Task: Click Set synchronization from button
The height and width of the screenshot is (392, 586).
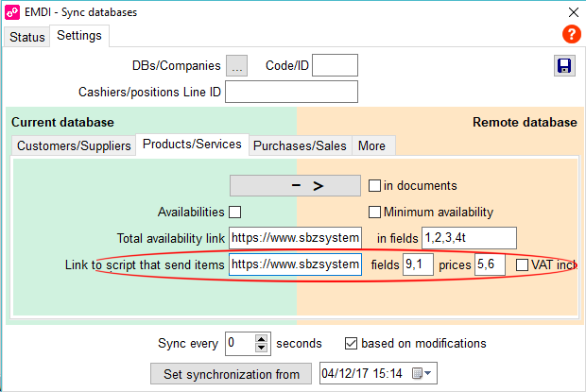Action: coord(231,374)
